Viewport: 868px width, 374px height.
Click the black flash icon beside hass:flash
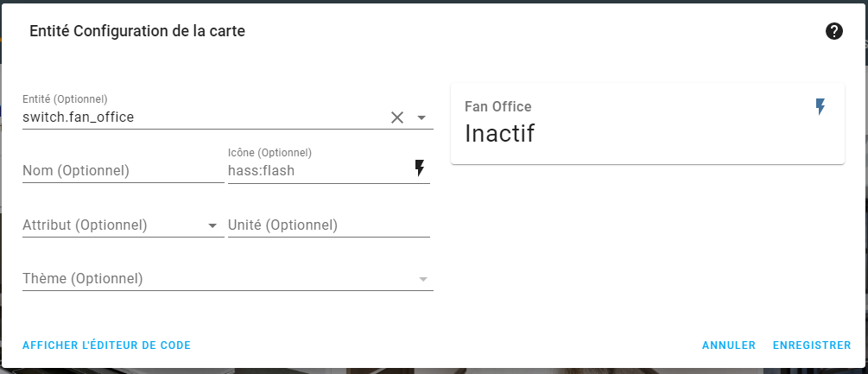coord(420,168)
